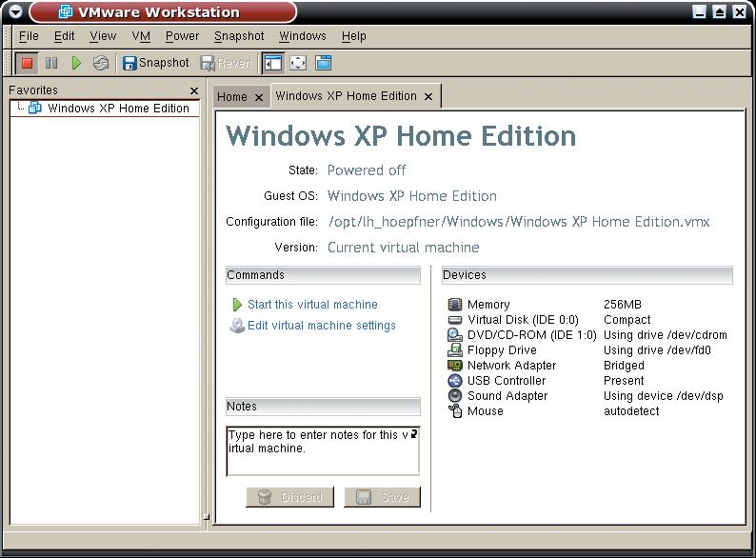Click the Network Adapter device icon
Screen dimensions: 756x558
[455, 365]
